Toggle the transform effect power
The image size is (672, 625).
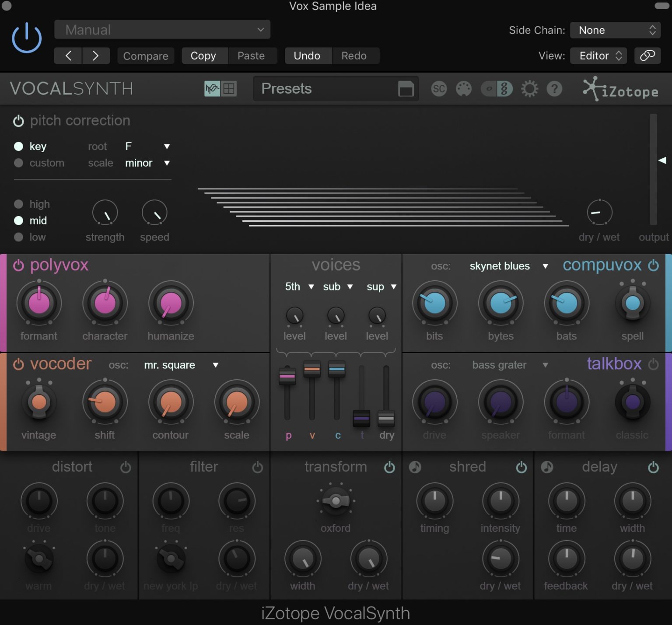point(389,467)
